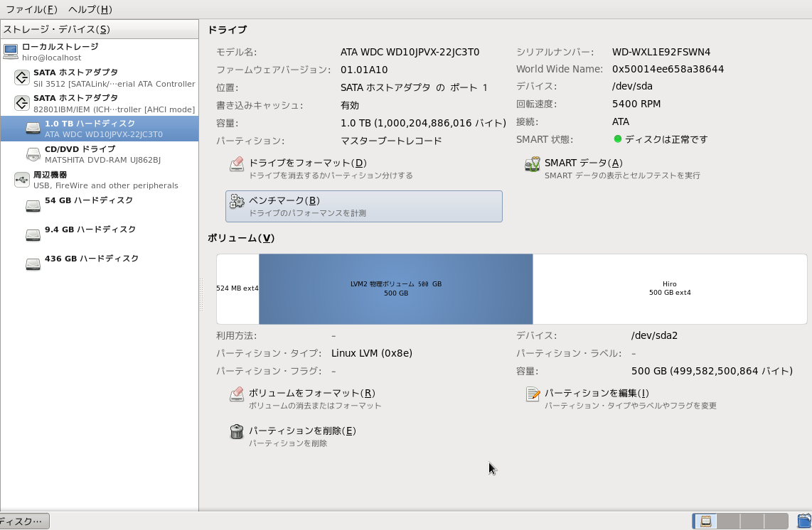Click the パーティションを編集 pencil icon
Viewport: 812px width, 530px height.
tap(533, 394)
